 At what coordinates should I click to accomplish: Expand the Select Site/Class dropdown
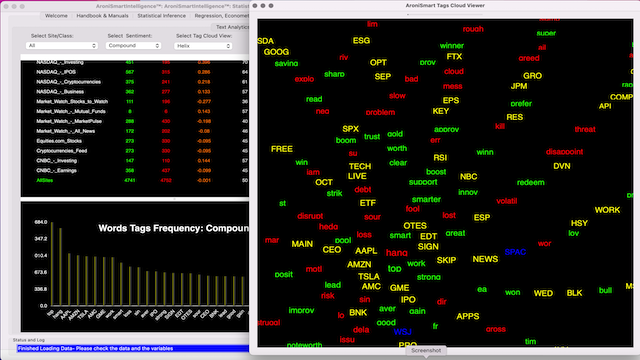pyautogui.click(x=62, y=46)
